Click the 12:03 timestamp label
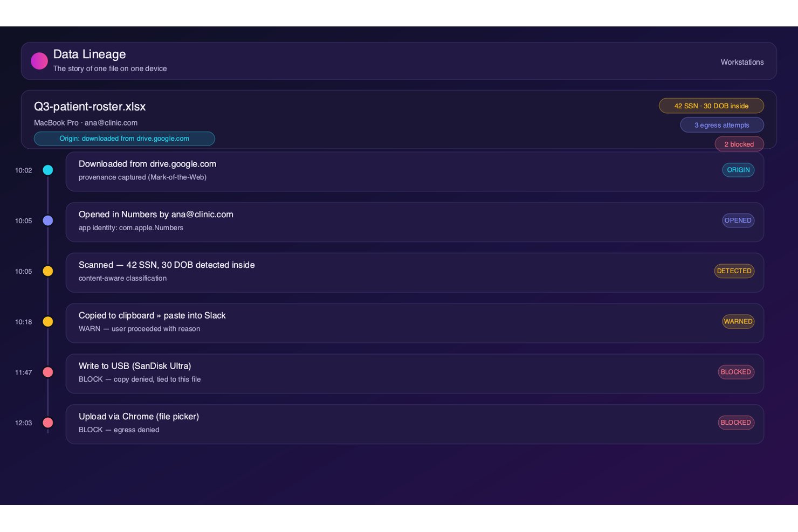 (x=24, y=423)
